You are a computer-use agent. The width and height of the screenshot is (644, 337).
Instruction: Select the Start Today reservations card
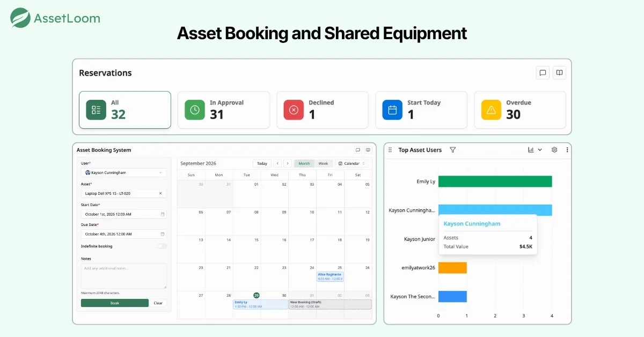click(x=421, y=110)
